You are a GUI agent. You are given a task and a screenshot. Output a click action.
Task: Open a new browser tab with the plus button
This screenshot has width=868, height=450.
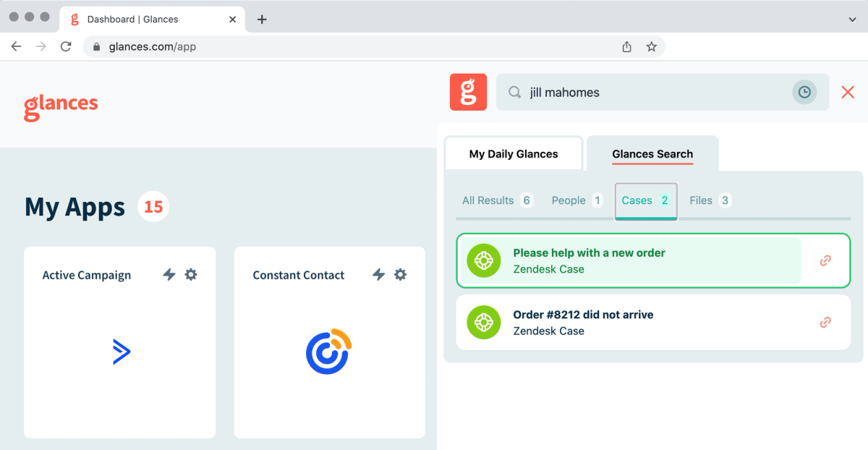(x=262, y=20)
